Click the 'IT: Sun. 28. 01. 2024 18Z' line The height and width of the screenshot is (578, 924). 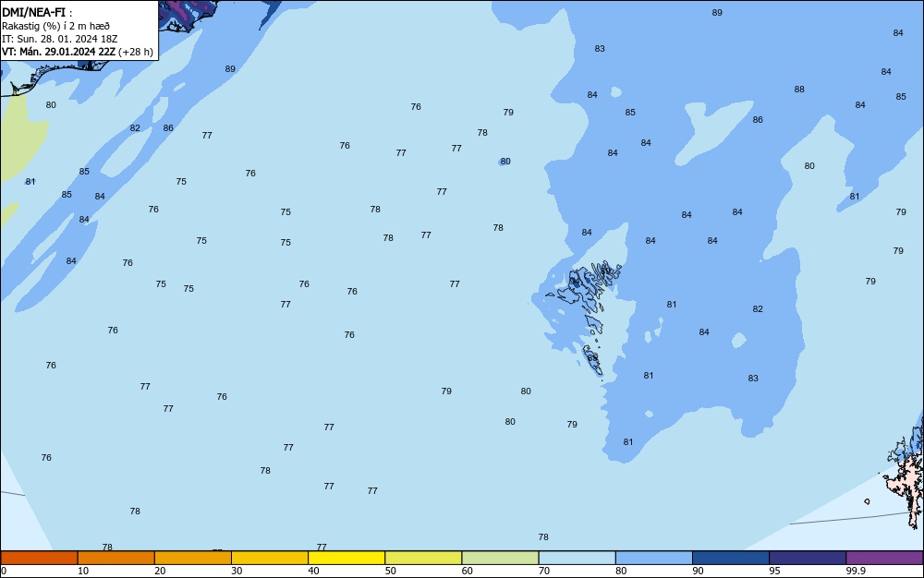(59, 39)
